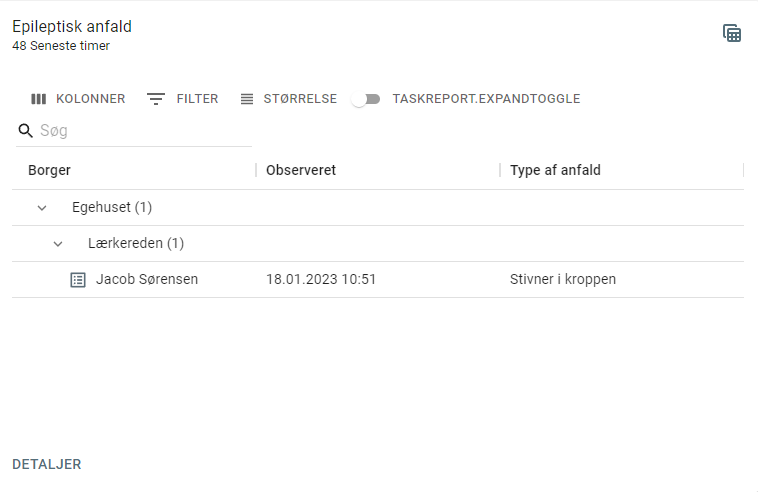Click the filter lines icon
This screenshot has width=758, height=492.
tap(156, 99)
